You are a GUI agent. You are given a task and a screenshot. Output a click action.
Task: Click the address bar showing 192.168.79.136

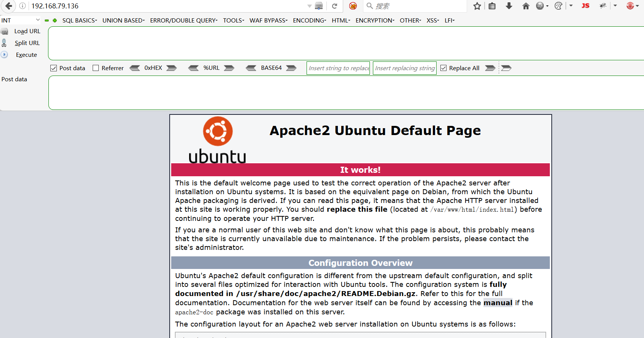tap(168, 6)
